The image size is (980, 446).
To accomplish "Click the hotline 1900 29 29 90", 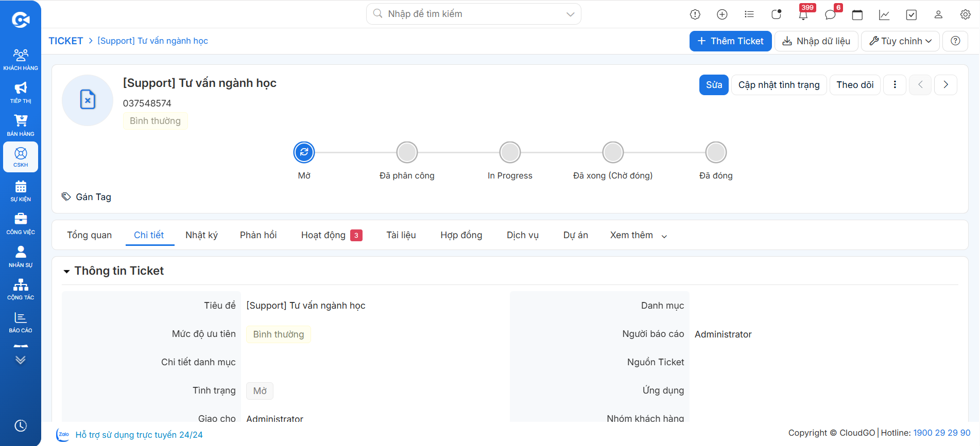I will 941,433.
